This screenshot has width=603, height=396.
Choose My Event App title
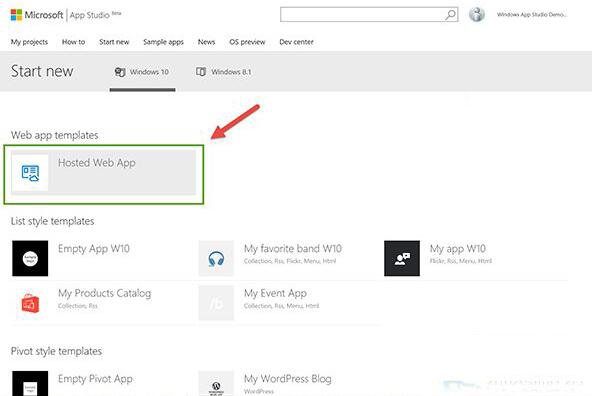pyautogui.click(x=275, y=293)
